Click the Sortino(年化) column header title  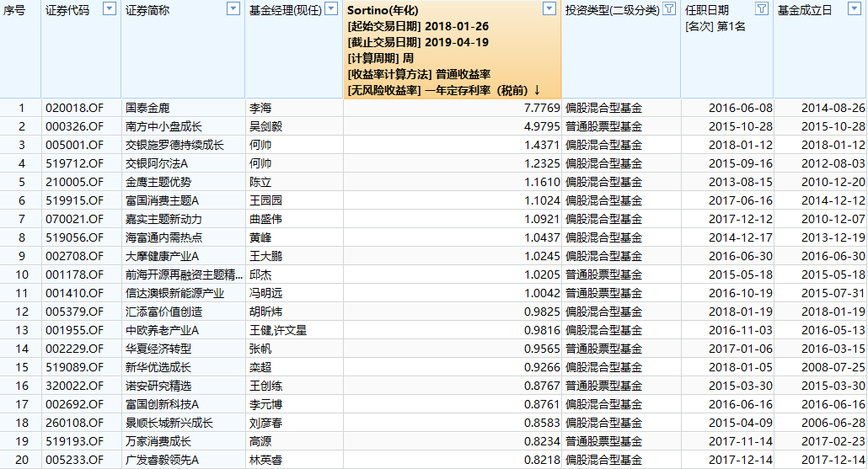(x=383, y=10)
